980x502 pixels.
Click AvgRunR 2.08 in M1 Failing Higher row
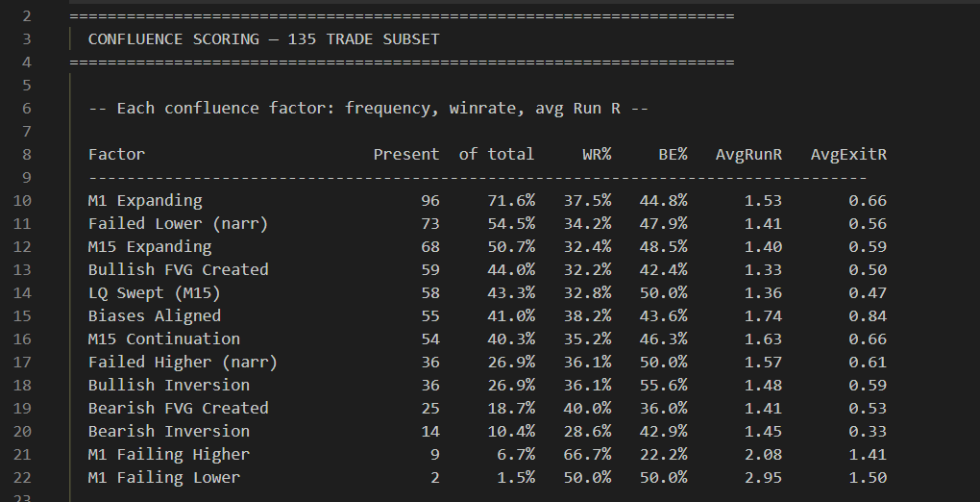[x=763, y=455]
